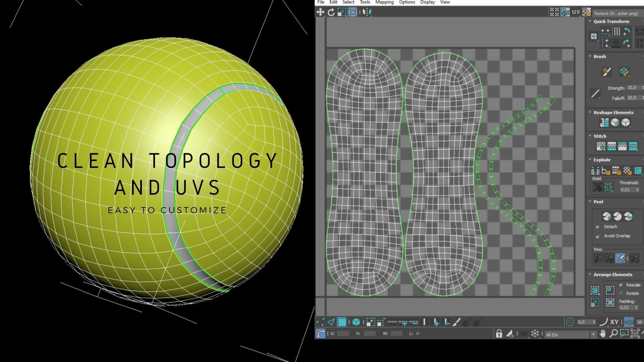This screenshot has width=644, height=362.
Task: Click the Weld Threshold spinner arrows
Action: (638, 190)
